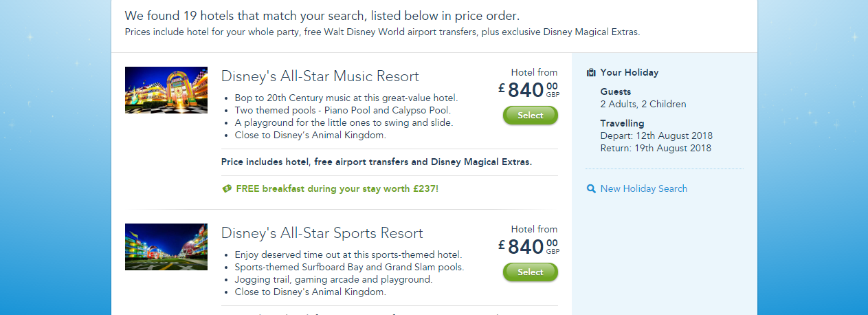Screen dimensions: 868x315
Task: Open the All-Star Music Resort thumbnail photo
Action: point(166,90)
